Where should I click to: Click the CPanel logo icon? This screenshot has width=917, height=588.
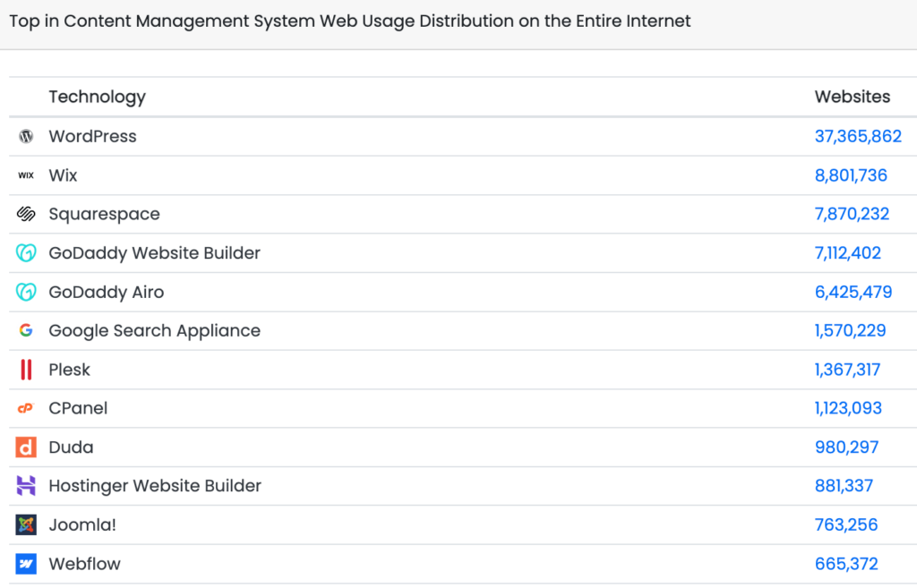[26, 408]
